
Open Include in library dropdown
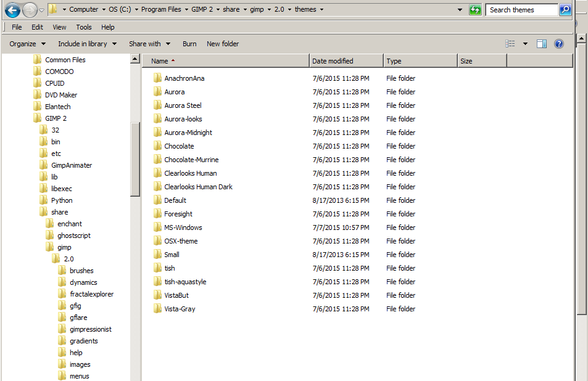(x=87, y=44)
